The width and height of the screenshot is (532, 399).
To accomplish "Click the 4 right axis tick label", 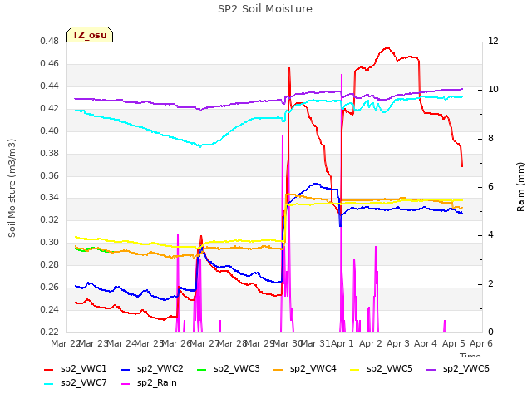I will [x=491, y=235].
